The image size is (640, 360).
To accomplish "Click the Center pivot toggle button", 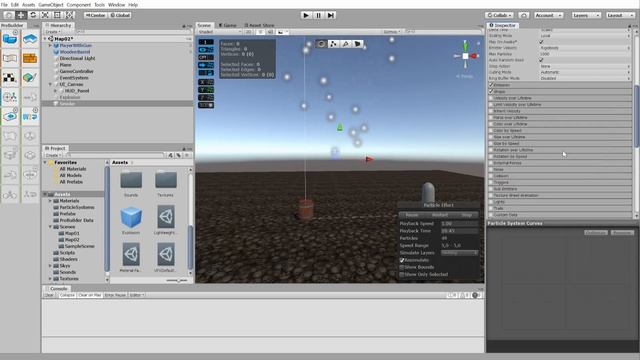I will [x=96, y=15].
